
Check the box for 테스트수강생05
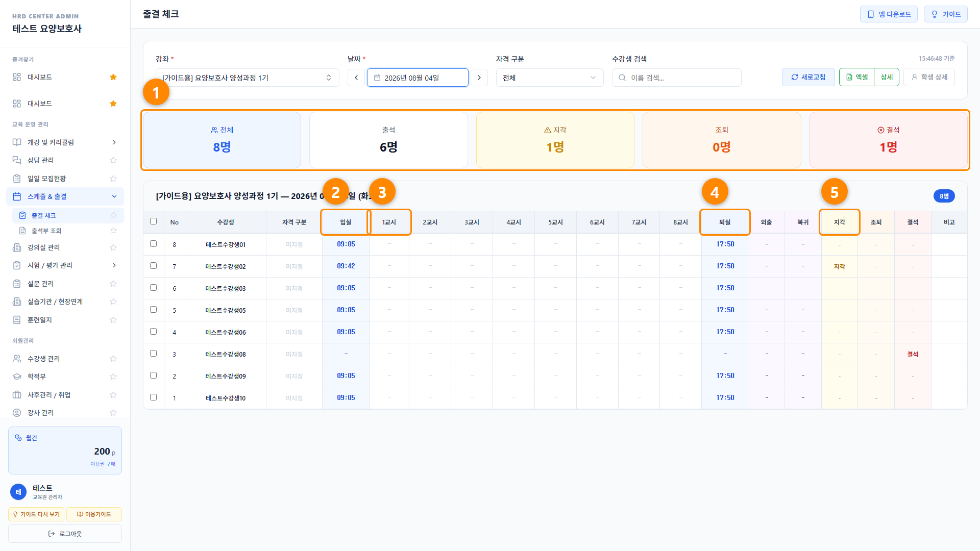(x=153, y=310)
